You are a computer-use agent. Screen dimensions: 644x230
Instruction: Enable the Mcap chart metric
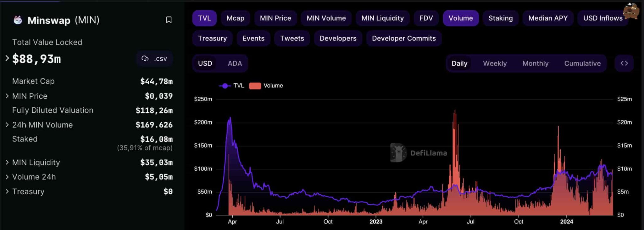235,18
